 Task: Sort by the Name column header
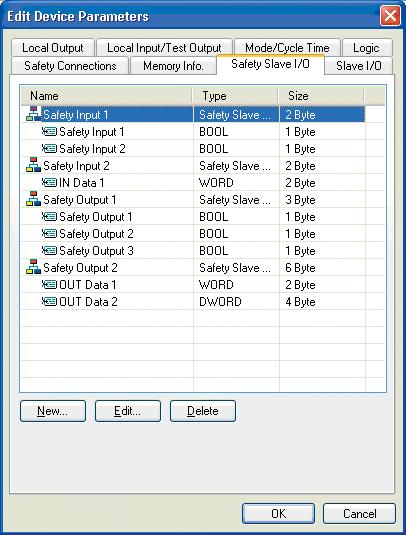(106, 96)
